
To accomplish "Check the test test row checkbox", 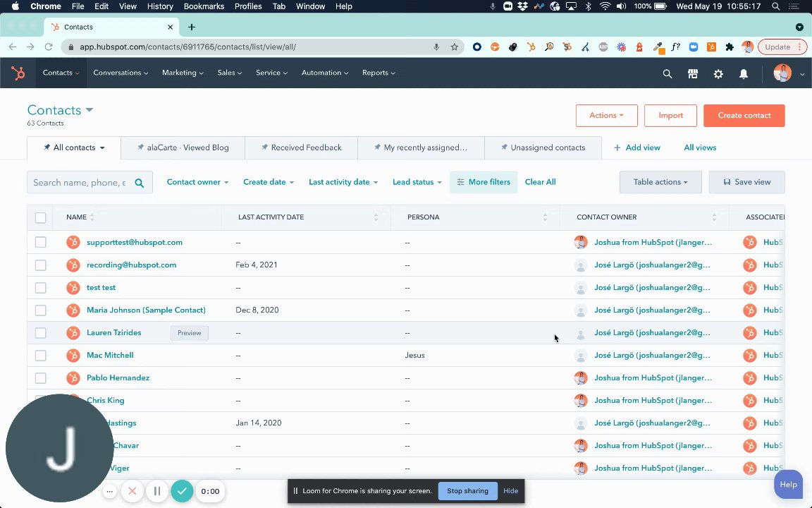I will coord(40,288).
